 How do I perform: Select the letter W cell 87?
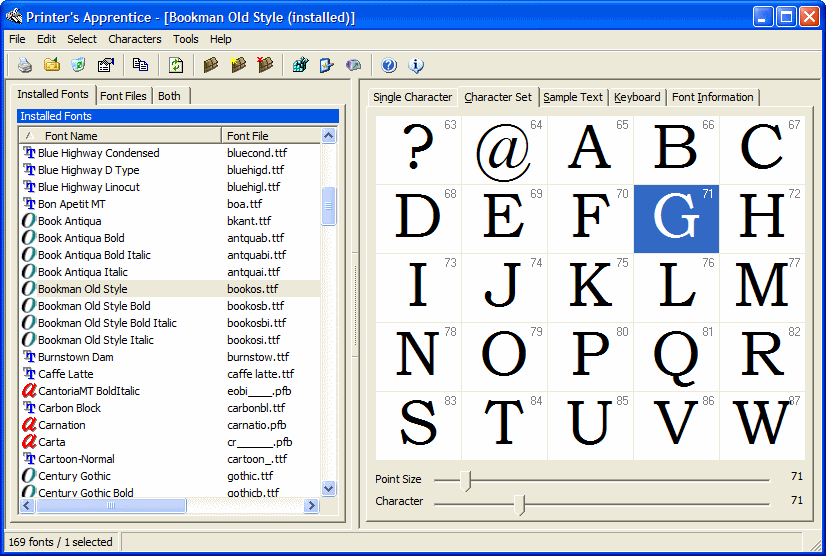click(762, 426)
